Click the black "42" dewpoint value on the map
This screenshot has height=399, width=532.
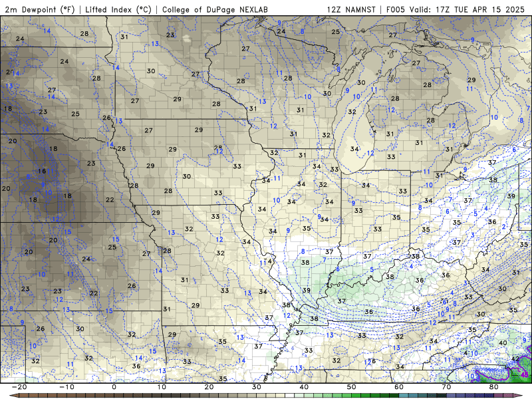click(515, 358)
